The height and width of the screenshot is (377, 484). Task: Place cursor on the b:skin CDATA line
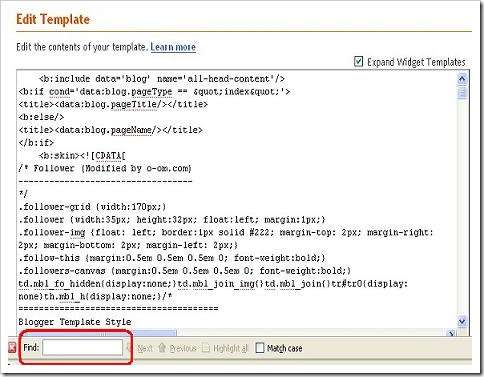82,156
